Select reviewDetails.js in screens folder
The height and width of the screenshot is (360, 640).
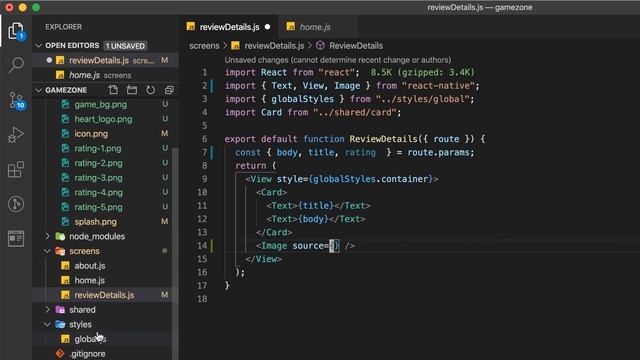[x=104, y=295]
